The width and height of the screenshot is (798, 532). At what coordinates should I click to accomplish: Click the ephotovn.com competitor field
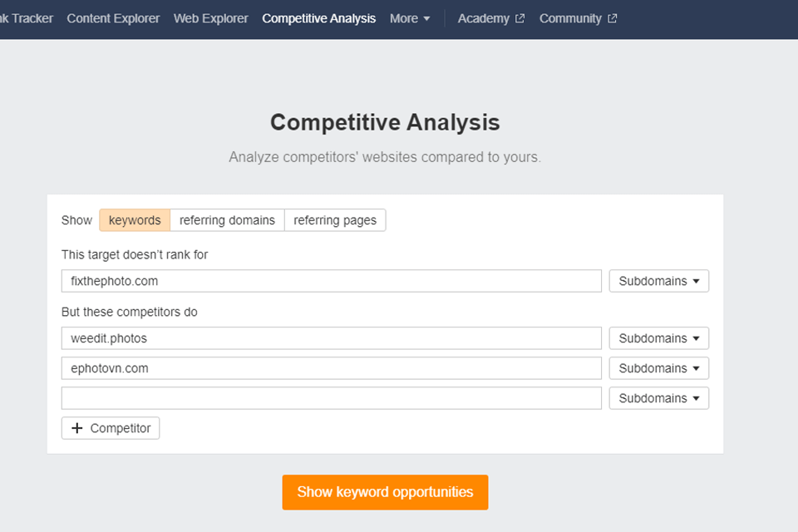(331, 368)
